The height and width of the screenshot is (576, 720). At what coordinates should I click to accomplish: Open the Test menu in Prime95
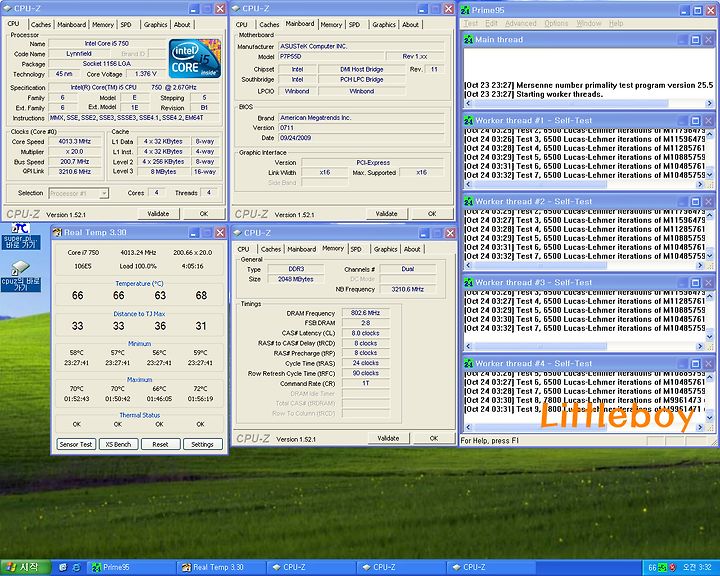tap(471, 23)
